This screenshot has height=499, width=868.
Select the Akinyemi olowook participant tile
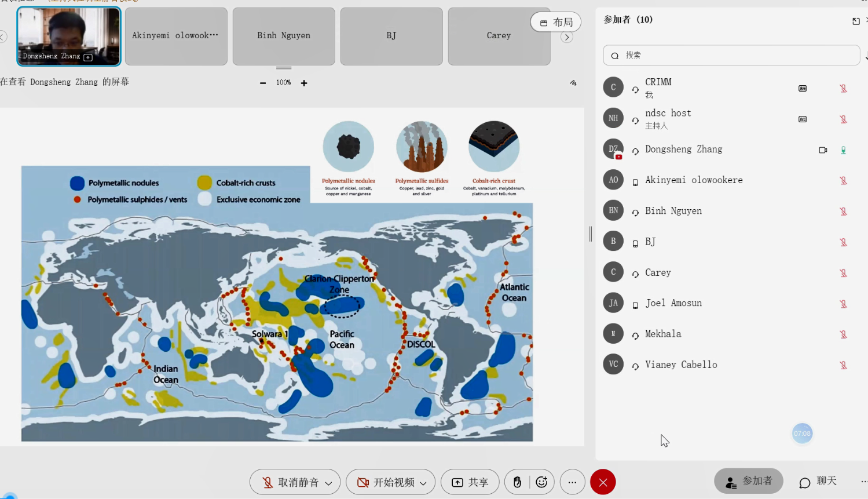[176, 36]
